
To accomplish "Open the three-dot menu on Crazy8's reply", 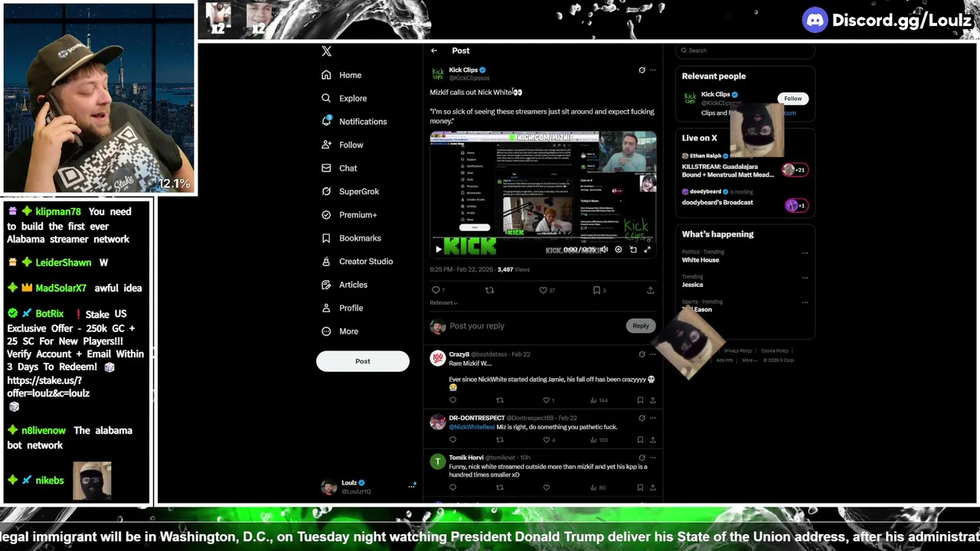I will point(652,354).
